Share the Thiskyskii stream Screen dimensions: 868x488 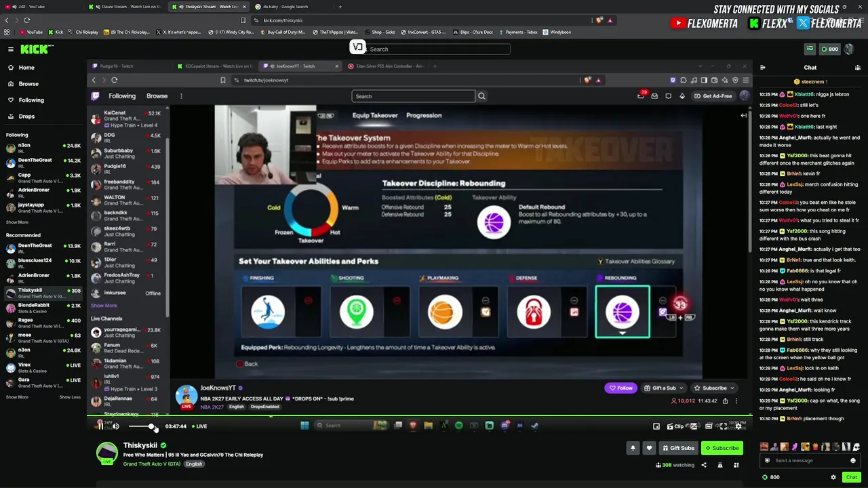click(703, 466)
